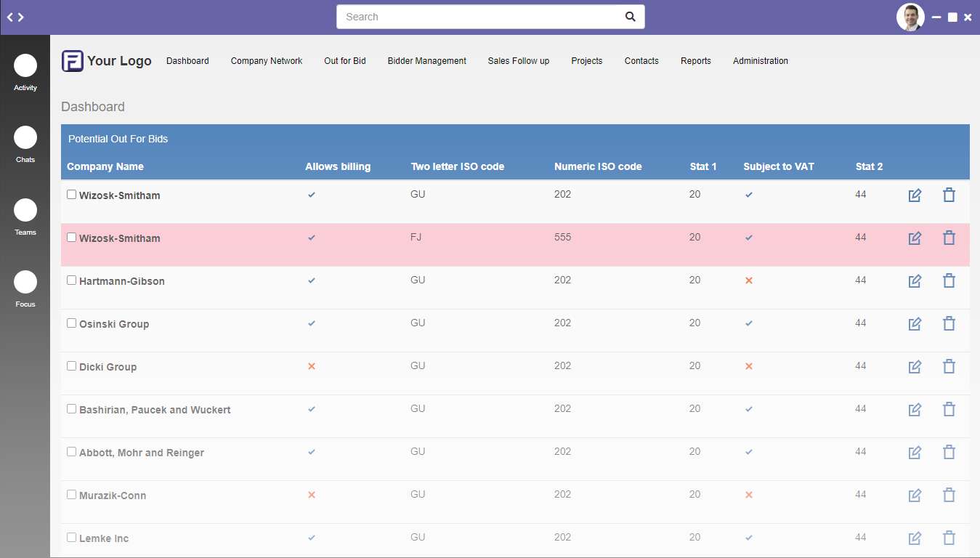Image resolution: width=980 pixels, height=558 pixels.
Task: Open Teams from the left sidebar
Action: tap(25, 210)
